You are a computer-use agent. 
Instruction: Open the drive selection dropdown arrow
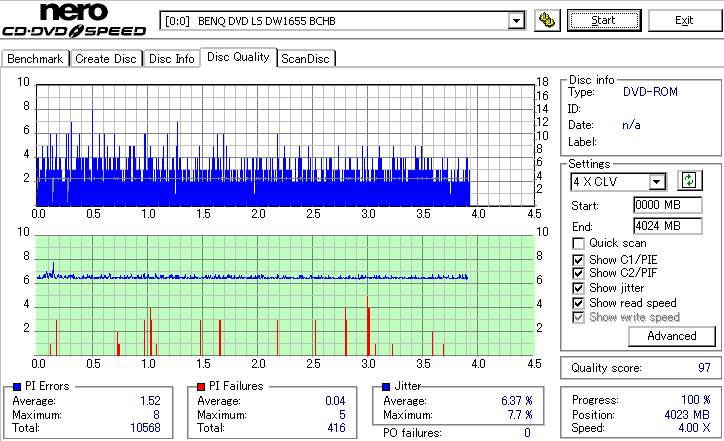click(516, 21)
